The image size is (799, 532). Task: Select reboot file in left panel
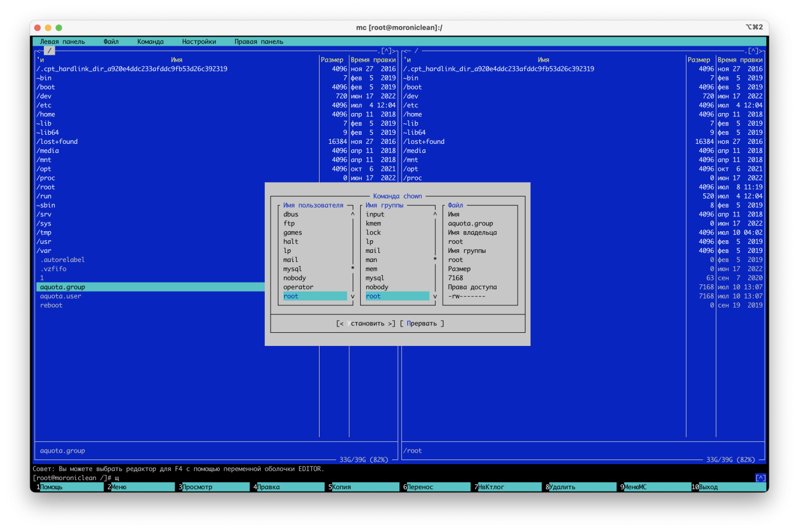51,305
